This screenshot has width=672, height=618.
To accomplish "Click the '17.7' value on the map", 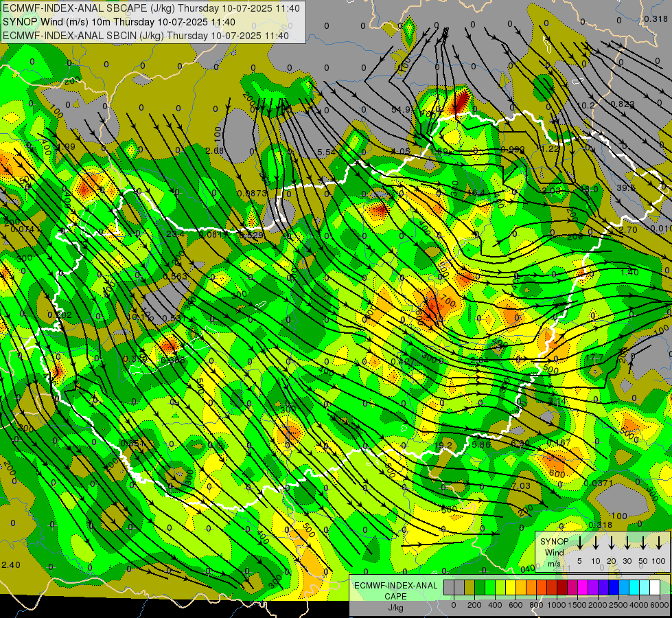I will click(594, 358).
